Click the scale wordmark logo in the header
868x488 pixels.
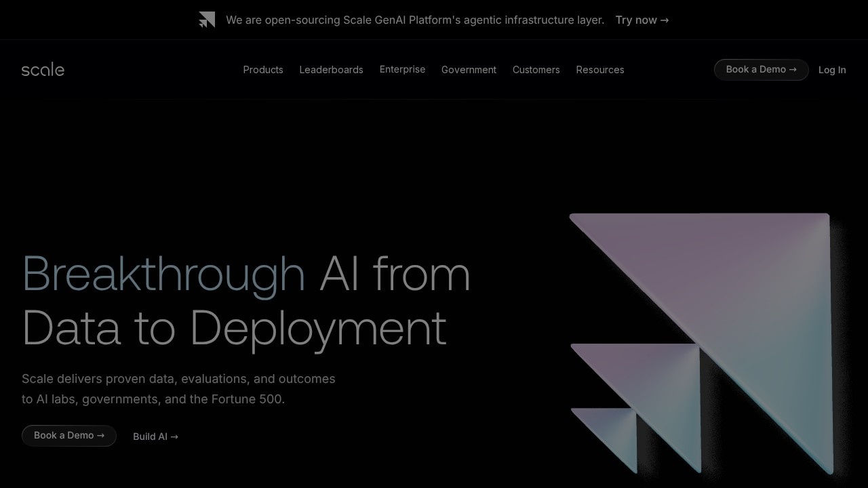click(42, 69)
